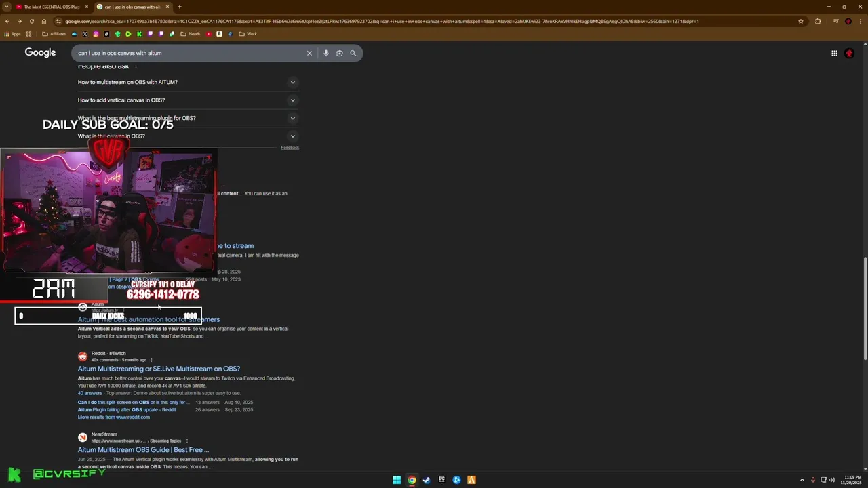Start a voice search with the microphone icon
Viewport: 868px width, 488px height.
[325, 53]
